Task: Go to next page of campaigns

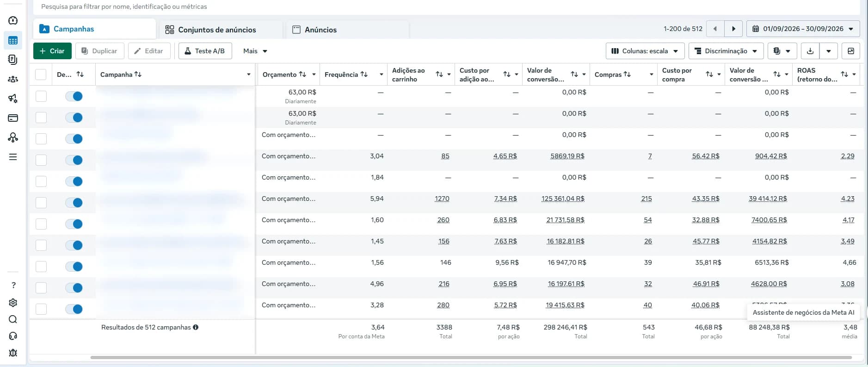Action: (x=733, y=29)
